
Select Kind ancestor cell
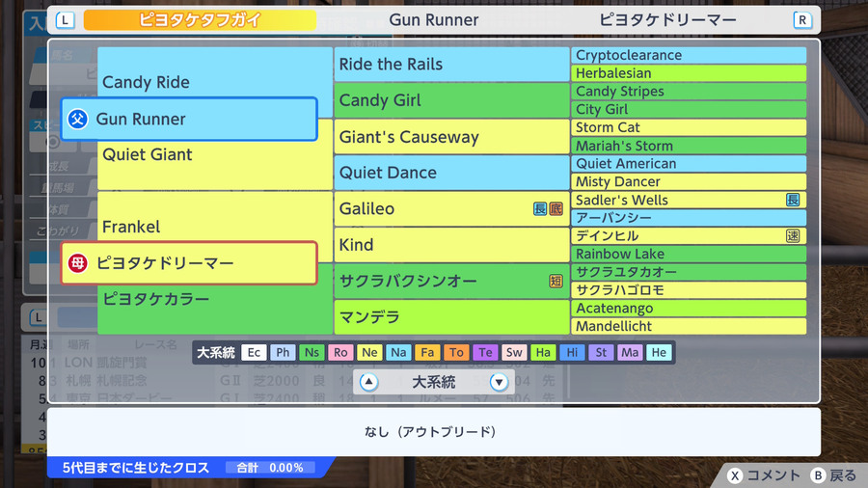[x=451, y=245]
